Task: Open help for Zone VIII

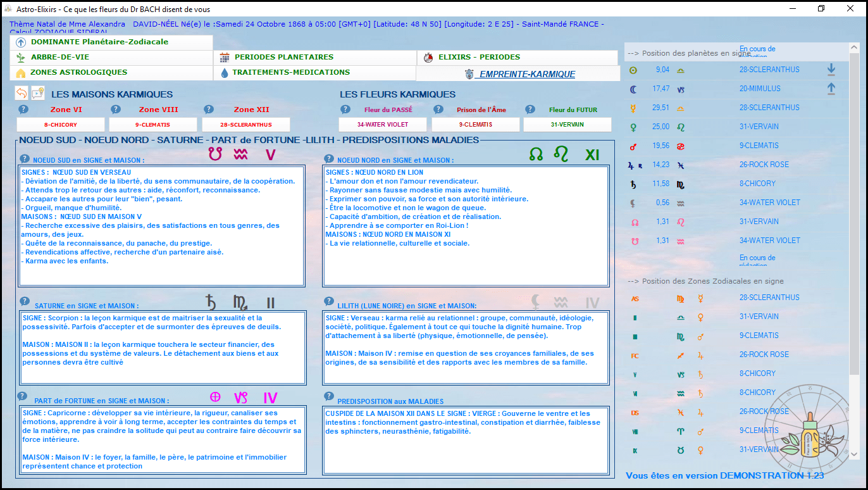Action: [x=116, y=110]
